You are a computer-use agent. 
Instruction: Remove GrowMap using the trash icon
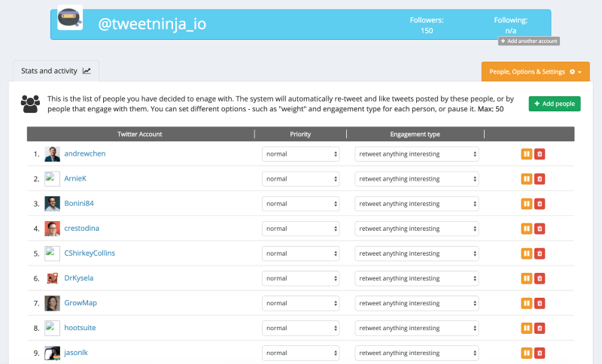pyautogui.click(x=540, y=303)
